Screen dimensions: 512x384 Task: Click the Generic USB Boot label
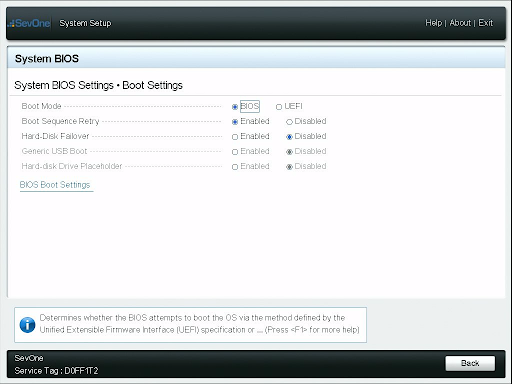point(54,151)
